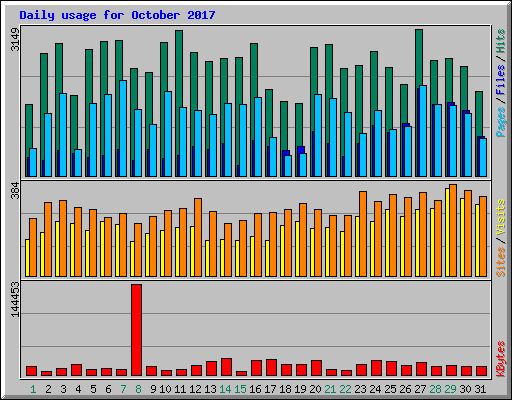The image size is (512, 400).
Task: Click the 3149 hits axis value
Action: click(15, 40)
